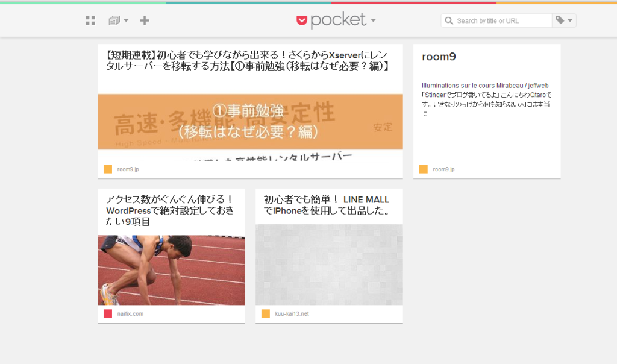Click inside the Search by title or URL field

click(x=500, y=20)
